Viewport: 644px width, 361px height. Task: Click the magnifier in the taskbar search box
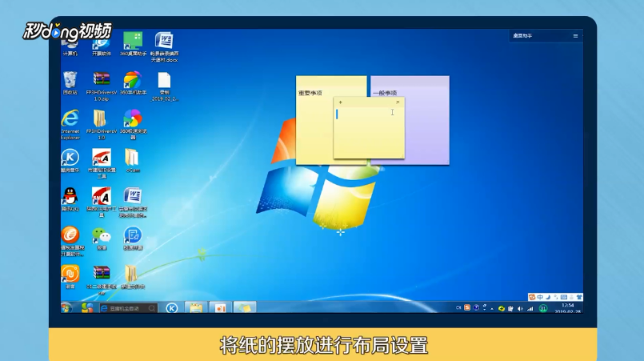152,308
